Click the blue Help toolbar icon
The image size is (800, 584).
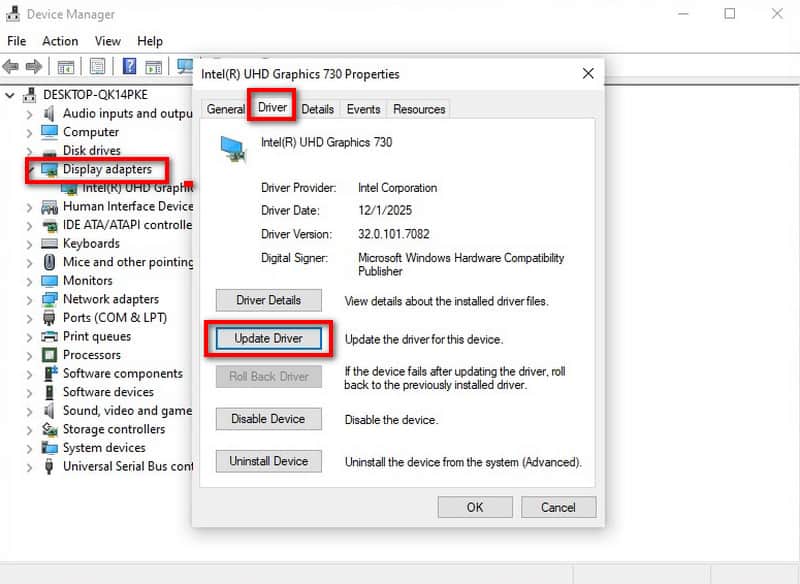(x=129, y=67)
